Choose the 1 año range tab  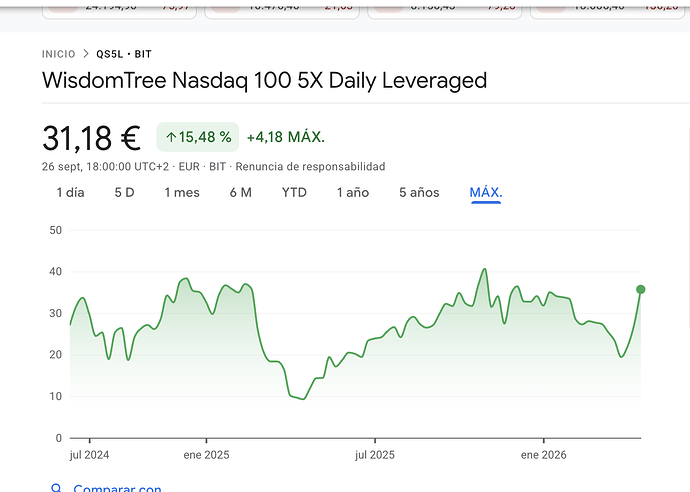(x=353, y=192)
